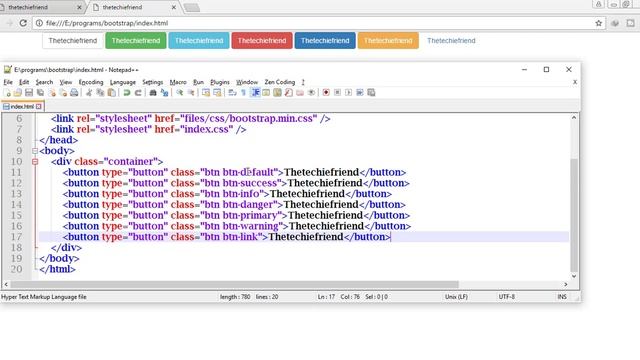Click the red danger Thetechiefriend button

pyautogui.click(x=262, y=41)
